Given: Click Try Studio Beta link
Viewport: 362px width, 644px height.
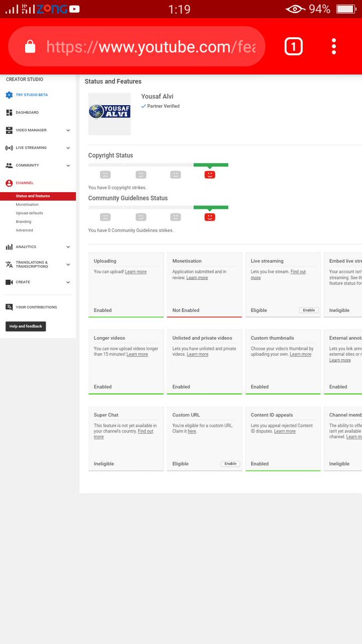Looking at the screenshot, I should click(32, 95).
